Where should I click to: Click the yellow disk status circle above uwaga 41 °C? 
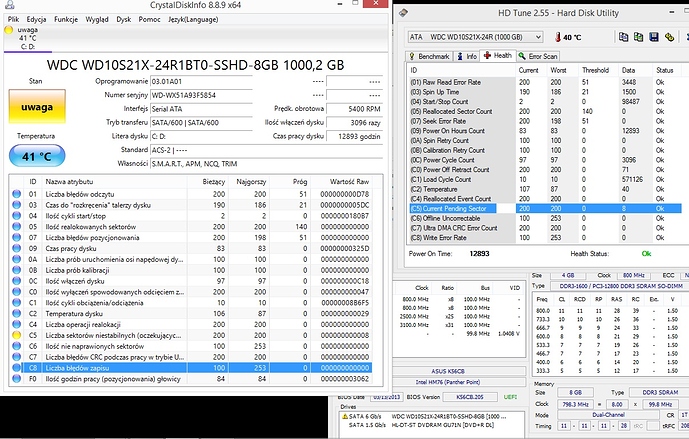click(8, 30)
